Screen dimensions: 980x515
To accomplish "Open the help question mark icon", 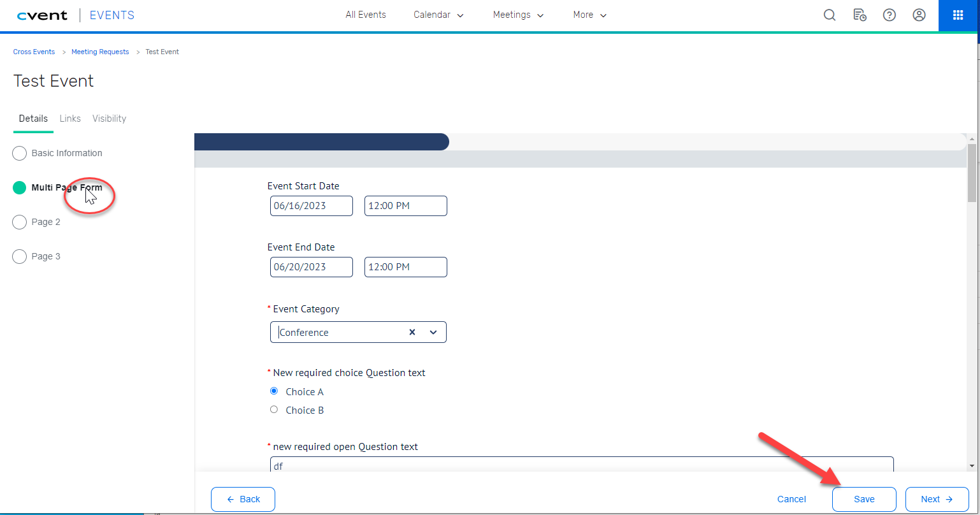I will tap(890, 15).
